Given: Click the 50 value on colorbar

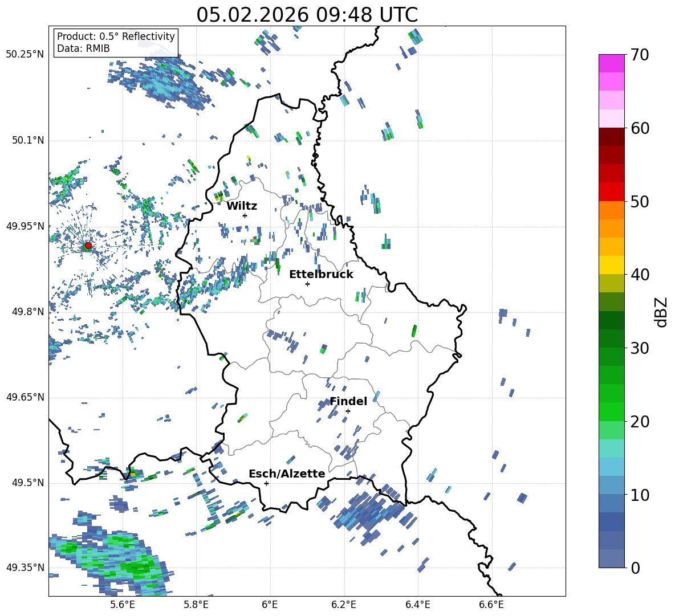Looking at the screenshot, I should tap(639, 201).
